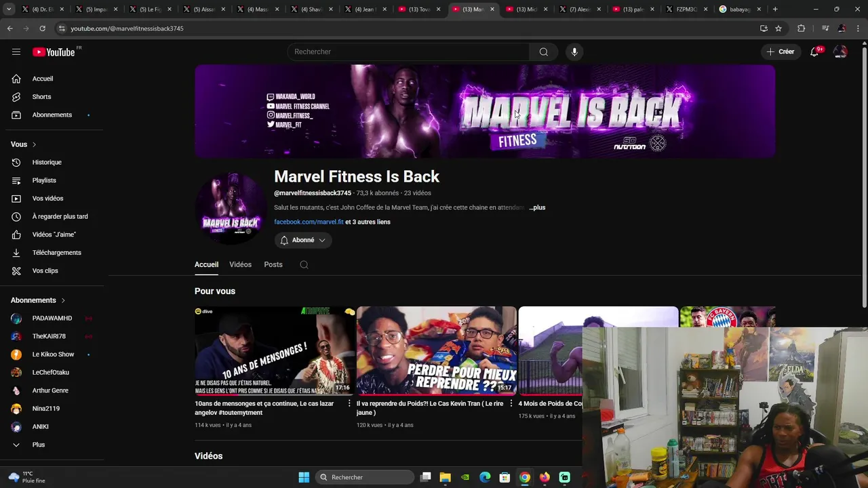Viewport: 868px width, 488px height.
Task: Click the search magnifier button
Action: (544, 52)
